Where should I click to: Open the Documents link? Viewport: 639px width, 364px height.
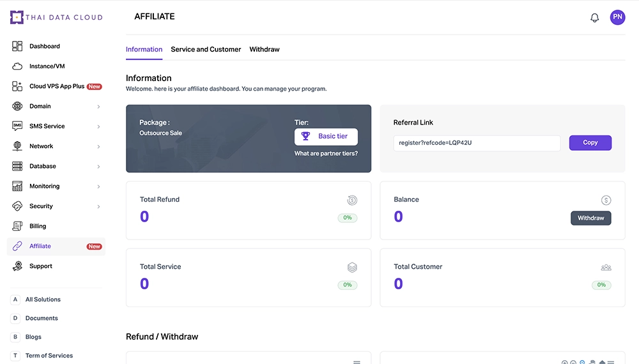42,318
